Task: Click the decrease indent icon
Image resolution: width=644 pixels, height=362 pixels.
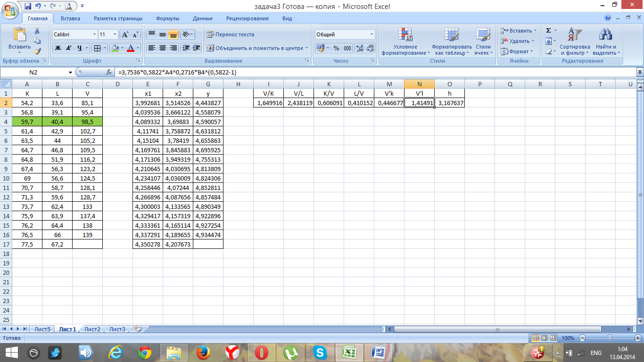Action: pyautogui.click(x=186, y=48)
